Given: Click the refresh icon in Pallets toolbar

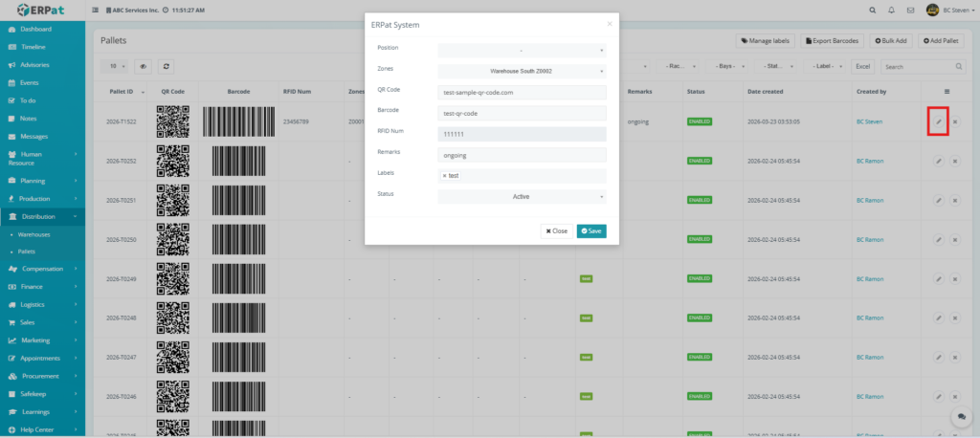Looking at the screenshot, I should click(x=167, y=67).
